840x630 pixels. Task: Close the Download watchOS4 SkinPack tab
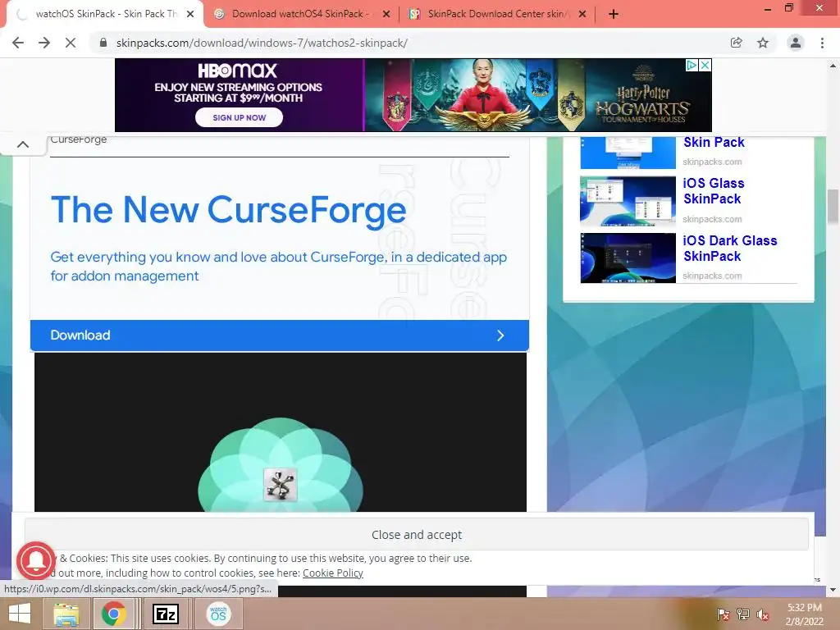386,14
